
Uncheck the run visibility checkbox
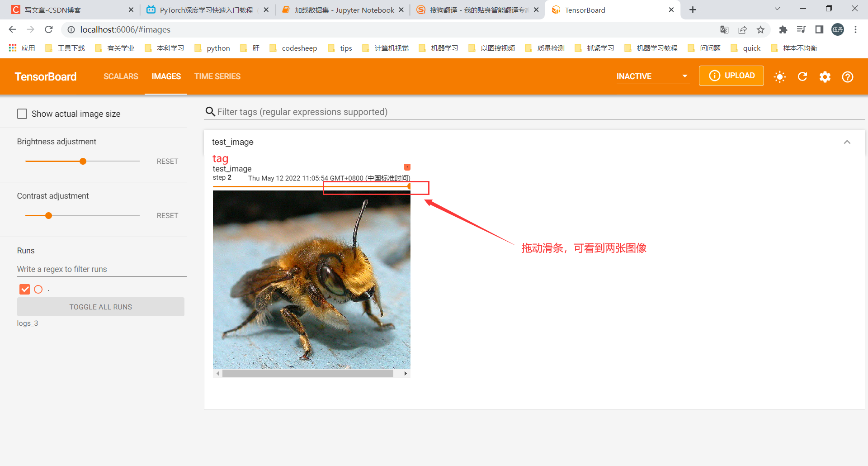(25, 289)
